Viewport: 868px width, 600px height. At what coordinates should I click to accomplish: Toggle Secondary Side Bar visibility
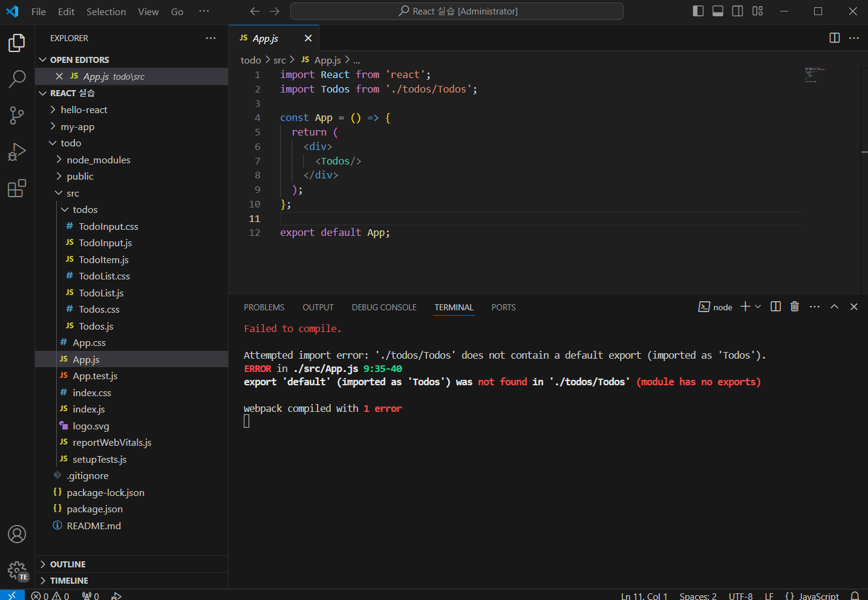tap(737, 11)
